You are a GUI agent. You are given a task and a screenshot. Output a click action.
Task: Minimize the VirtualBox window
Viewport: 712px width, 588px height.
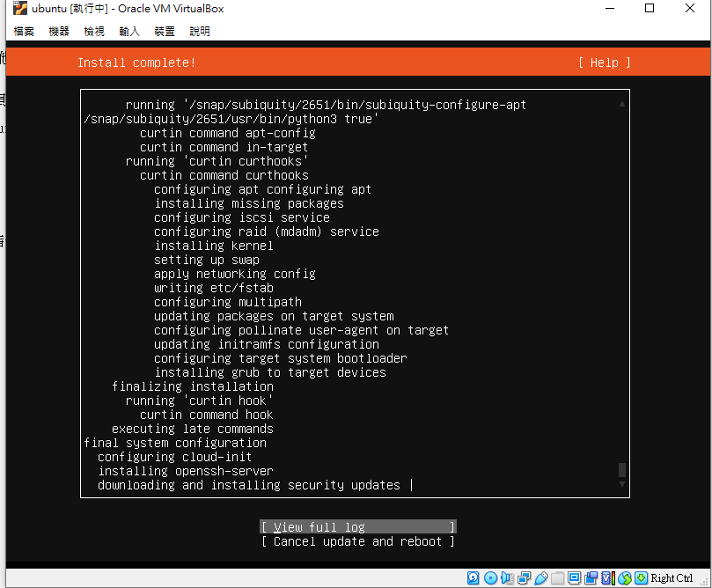610,8
